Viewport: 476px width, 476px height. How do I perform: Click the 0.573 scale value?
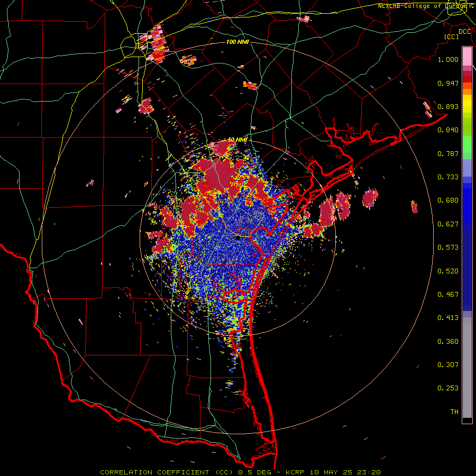point(448,248)
